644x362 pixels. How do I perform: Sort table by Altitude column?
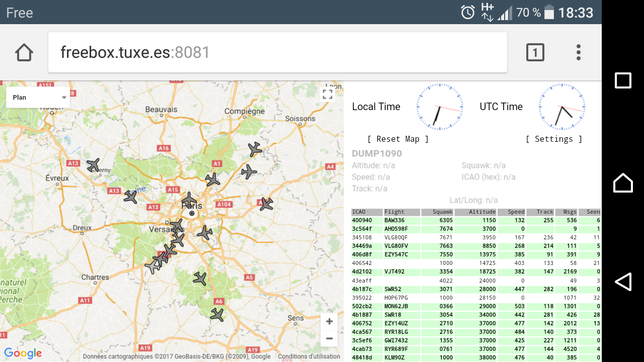(x=476, y=212)
